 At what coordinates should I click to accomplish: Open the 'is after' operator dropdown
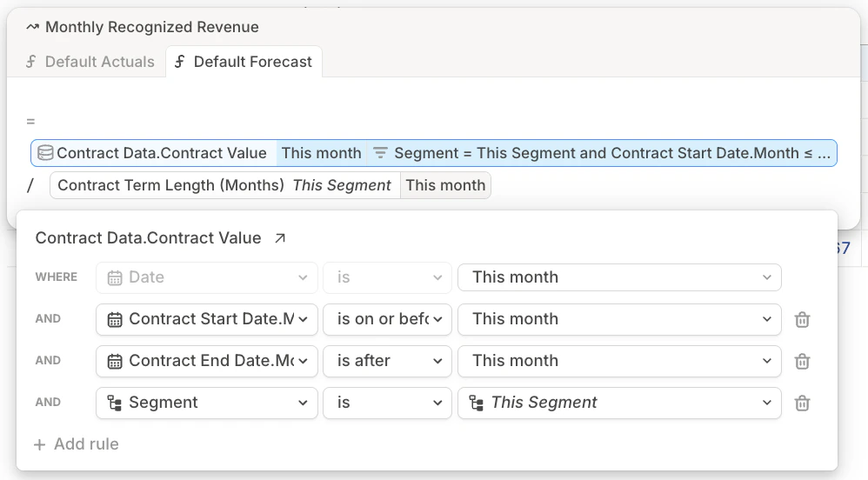tap(387, 361)
